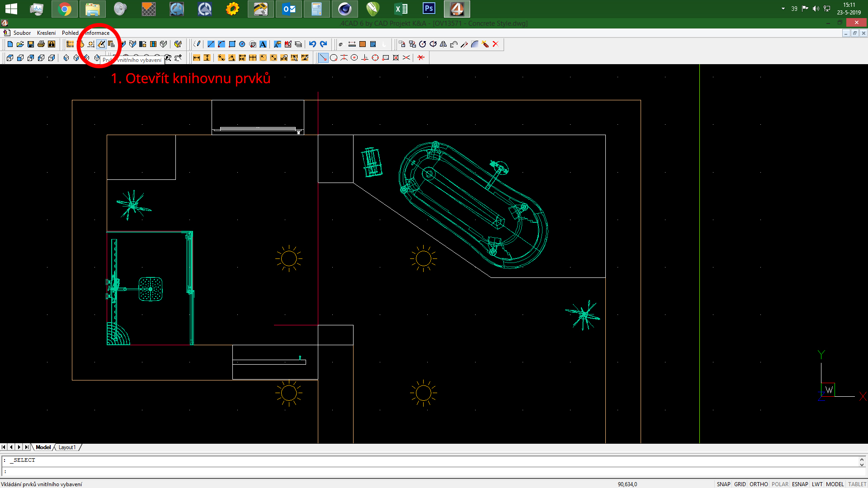Toggle SNAP mode in status bar
Image resolution: width=868 pixels, height=488 pixels.
coord(723,484)
